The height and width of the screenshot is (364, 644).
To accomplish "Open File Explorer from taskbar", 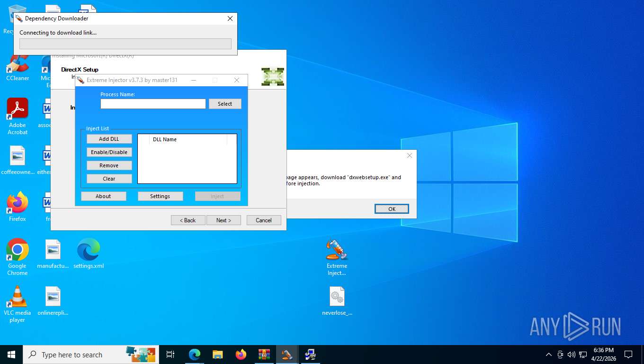I will point(218,355).
